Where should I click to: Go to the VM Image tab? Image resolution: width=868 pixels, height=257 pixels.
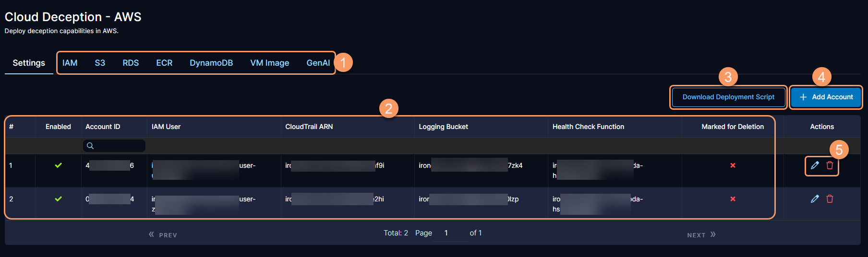point(269,63)
